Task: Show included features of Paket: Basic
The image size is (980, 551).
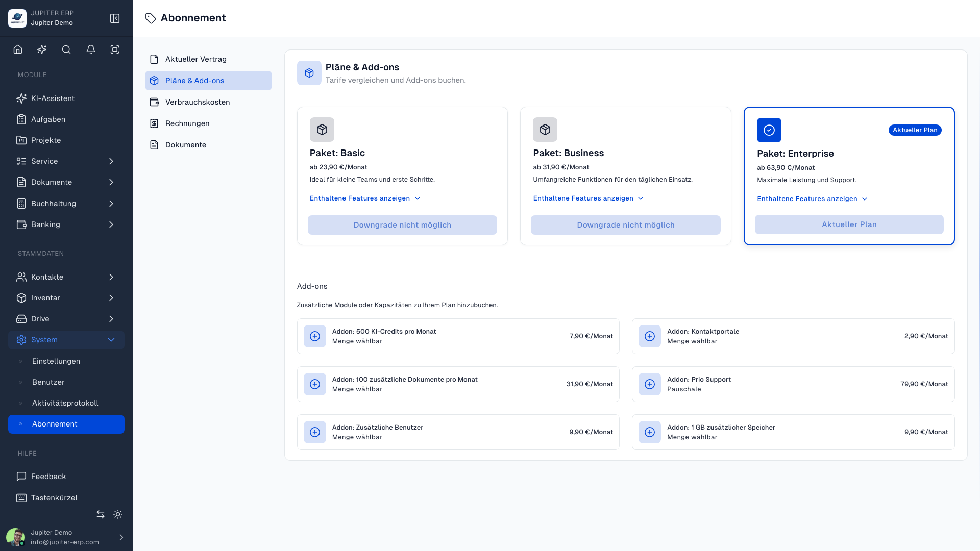Action: click(365, 198)
